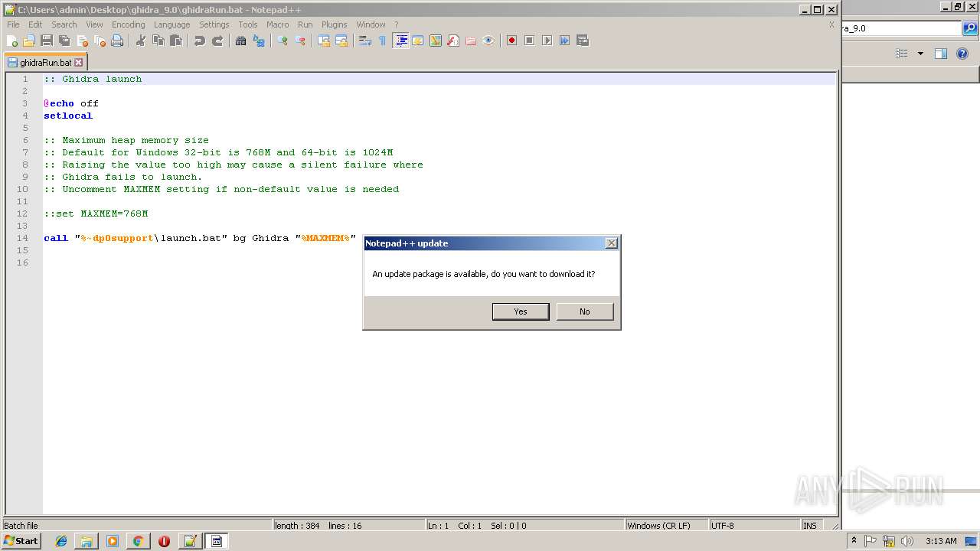Open the Run menu

(305, 24)
